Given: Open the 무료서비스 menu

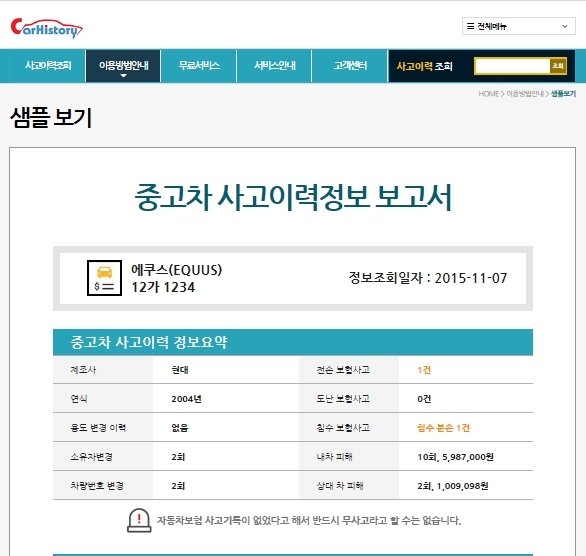Looking at the screenshot, I should [x=199, y=66].
